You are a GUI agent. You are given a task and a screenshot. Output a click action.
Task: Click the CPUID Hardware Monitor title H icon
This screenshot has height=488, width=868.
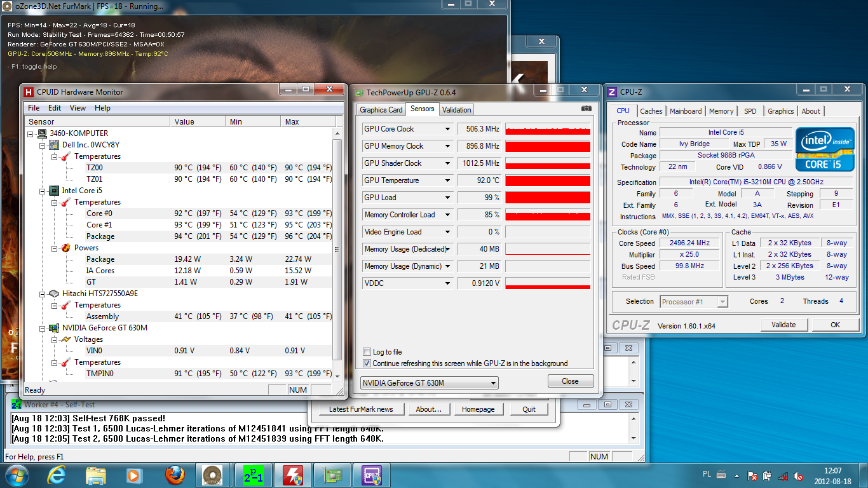29,92
